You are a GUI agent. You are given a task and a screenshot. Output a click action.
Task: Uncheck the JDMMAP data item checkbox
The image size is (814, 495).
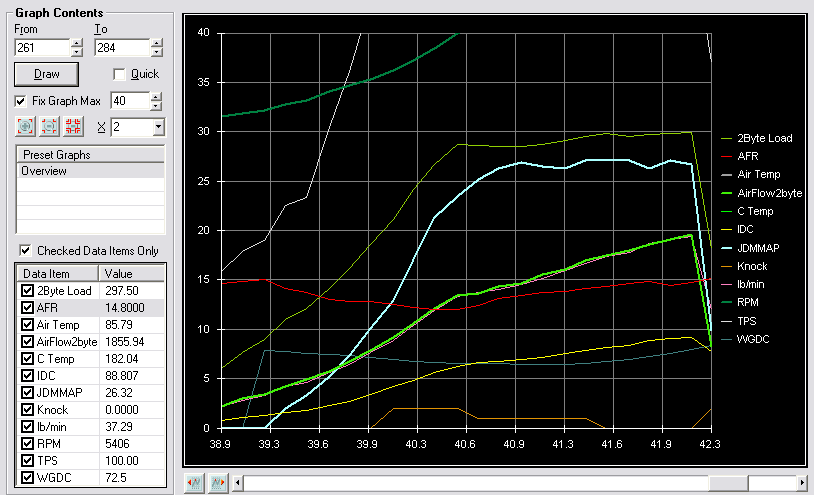click(28, 393)
